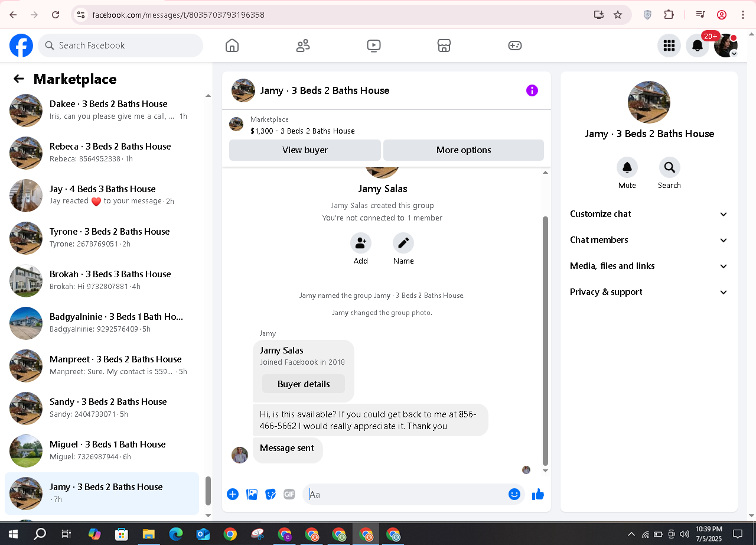Open the $1,300 listing link
756x545 pixels.
coord(302,131)
